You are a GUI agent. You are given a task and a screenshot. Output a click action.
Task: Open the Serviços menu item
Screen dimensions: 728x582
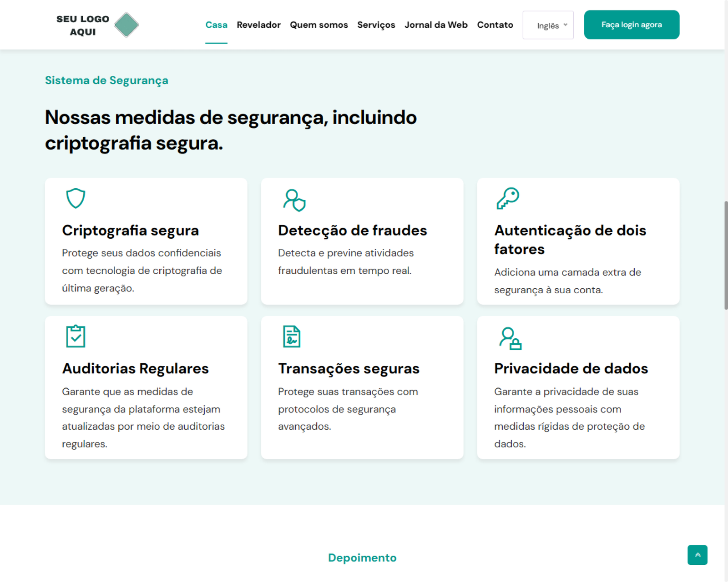(376, 25)
